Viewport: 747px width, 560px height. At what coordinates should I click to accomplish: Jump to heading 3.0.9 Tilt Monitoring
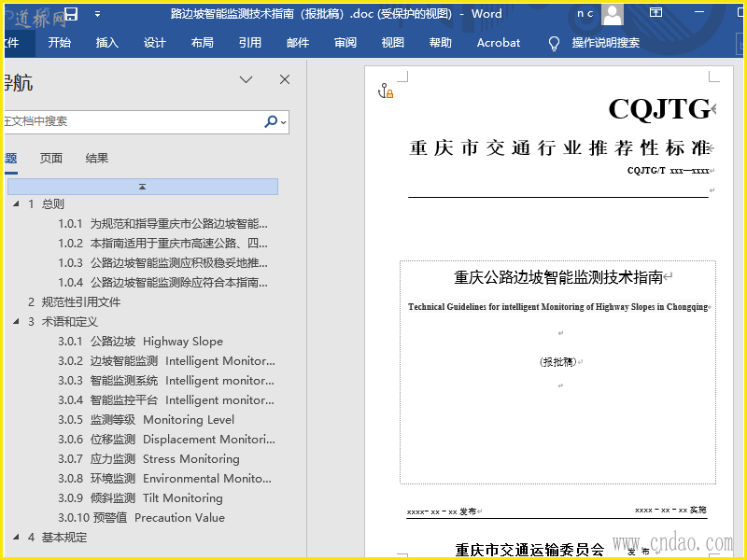point(140,498)
